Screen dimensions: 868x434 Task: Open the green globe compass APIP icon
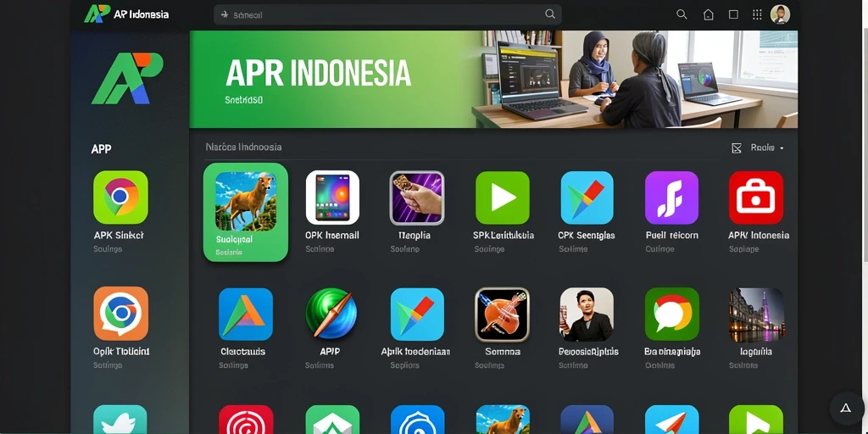[331, 314]
